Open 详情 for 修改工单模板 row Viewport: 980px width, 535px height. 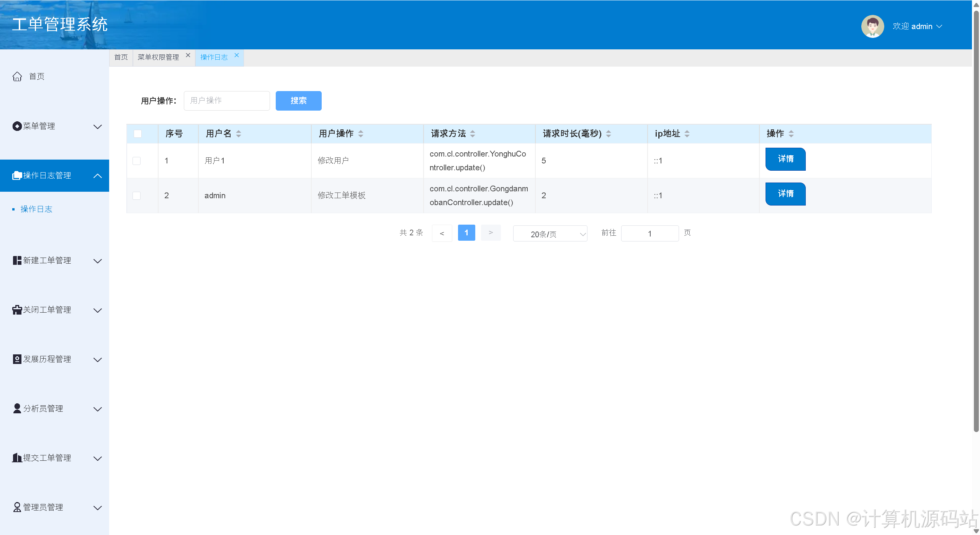785,194
